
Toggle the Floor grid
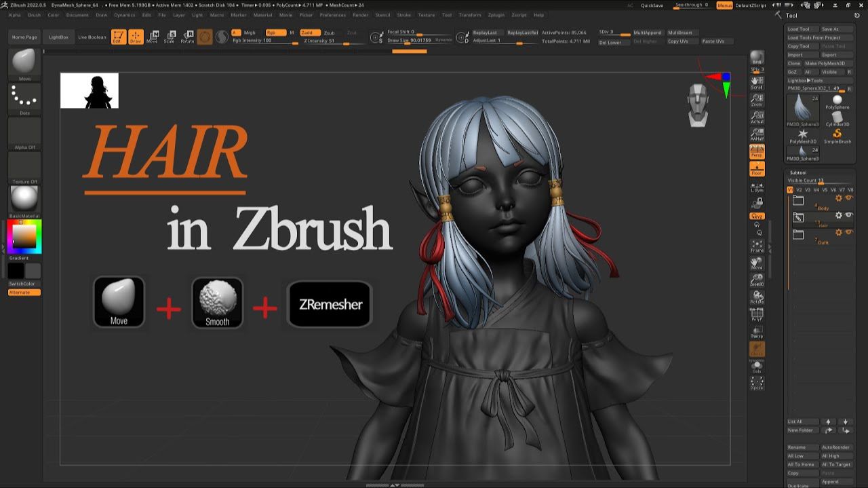coord(757,168)
